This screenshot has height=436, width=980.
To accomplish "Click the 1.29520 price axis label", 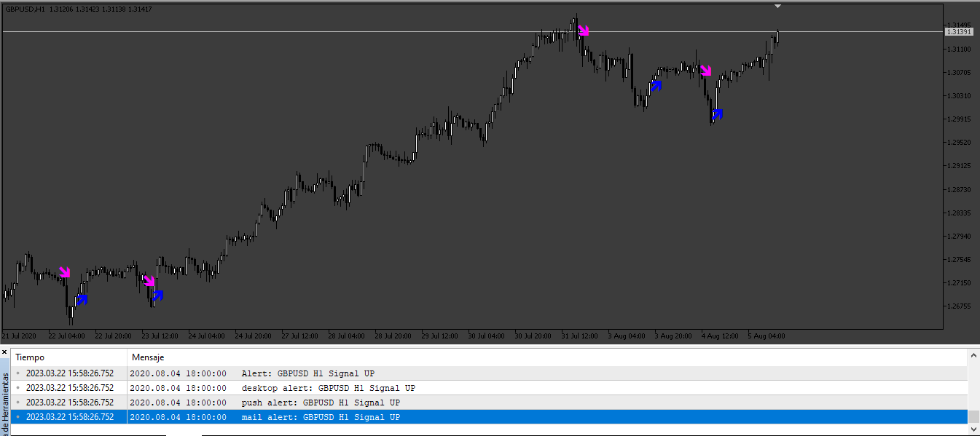I will [959, 143].
